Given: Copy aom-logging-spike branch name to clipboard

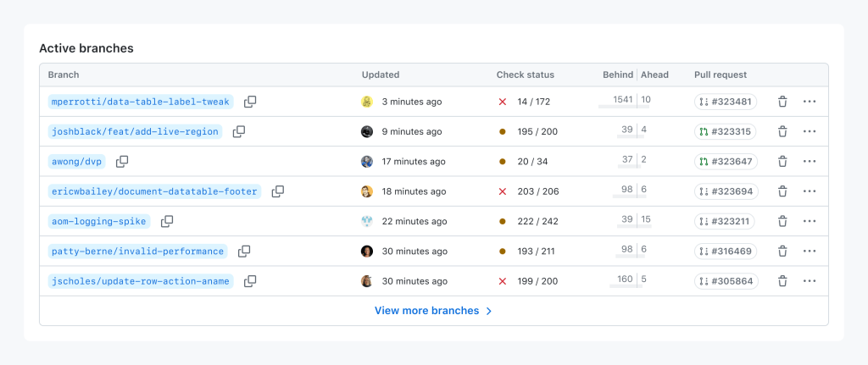Looking at the screenshot, I should pyautogui.click(x=167, y=222).
